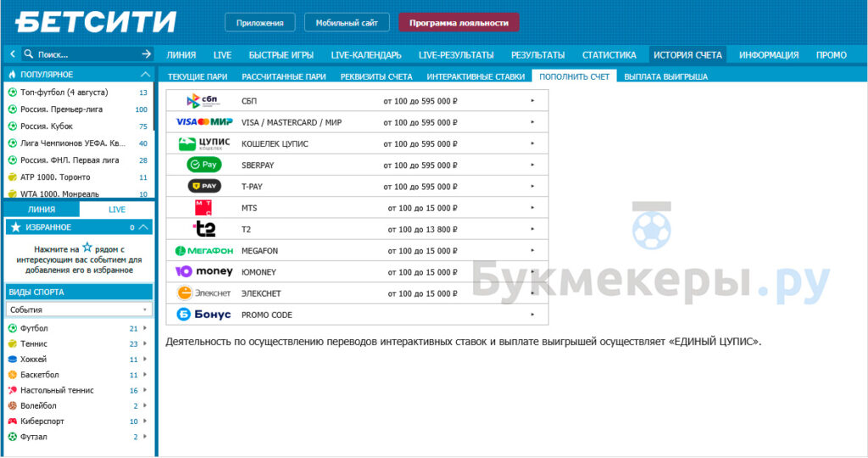868x458 pixels.
Task: Click the search magnifier icon
Action: [x=29, y=54]
